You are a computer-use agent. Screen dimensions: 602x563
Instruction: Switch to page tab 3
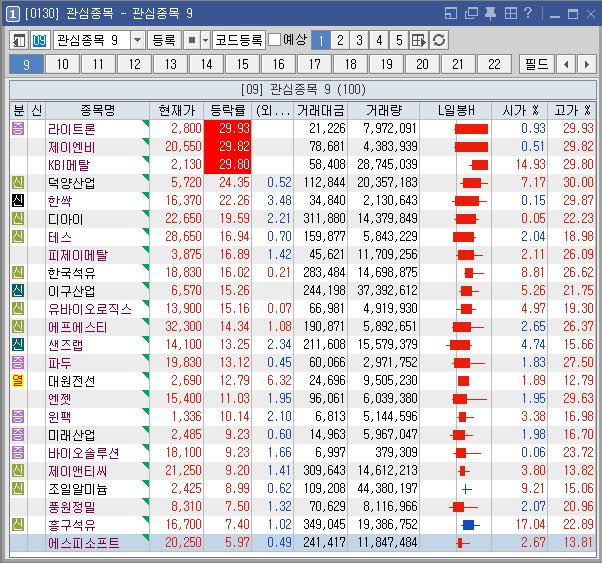click(x=359, y=40)
